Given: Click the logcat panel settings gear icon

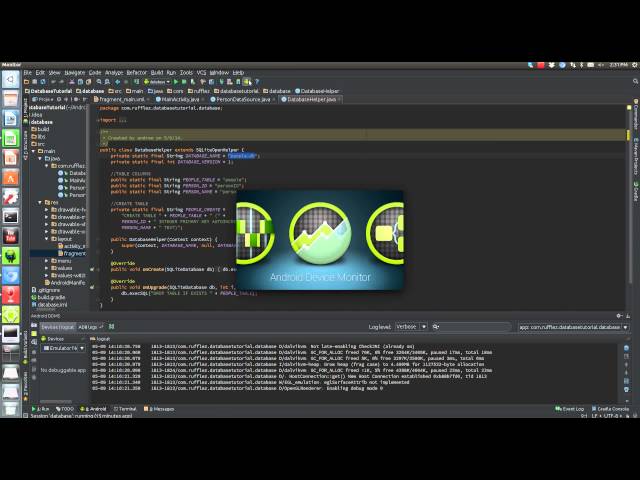Looking at the screenshot, I should pos(619,316).
